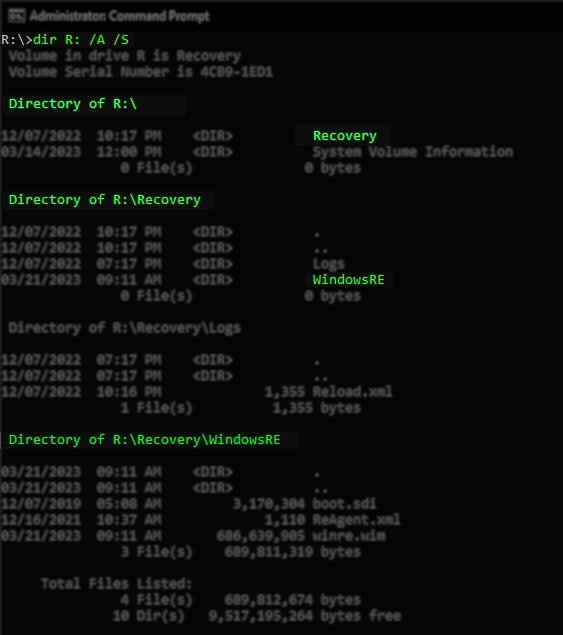Screen dimensions: 563x635
Task: Click the dir R: /A /S command text
Action: 81,40
